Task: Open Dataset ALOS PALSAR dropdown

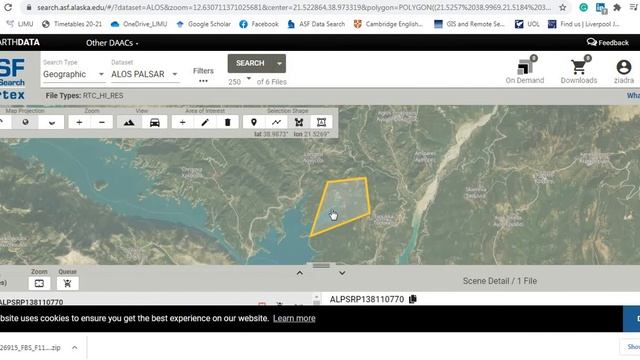Action: coord(145,74)
